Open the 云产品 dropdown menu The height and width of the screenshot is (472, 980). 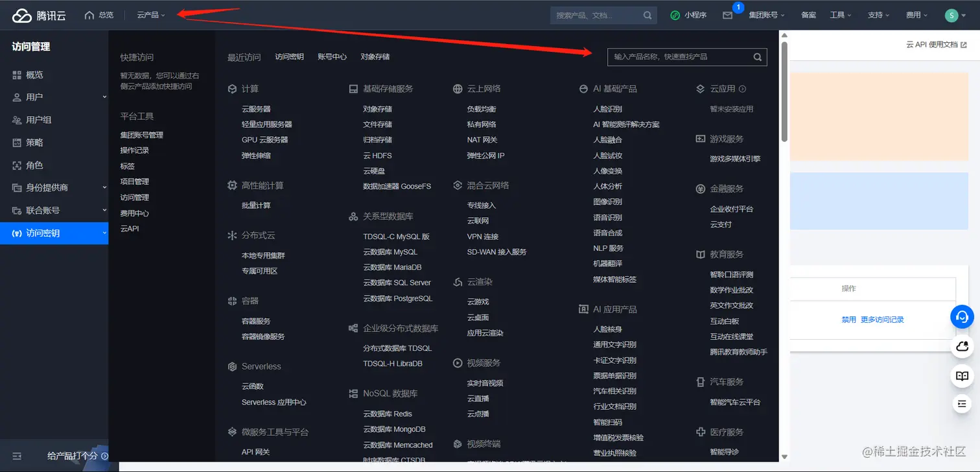(151, 15)
